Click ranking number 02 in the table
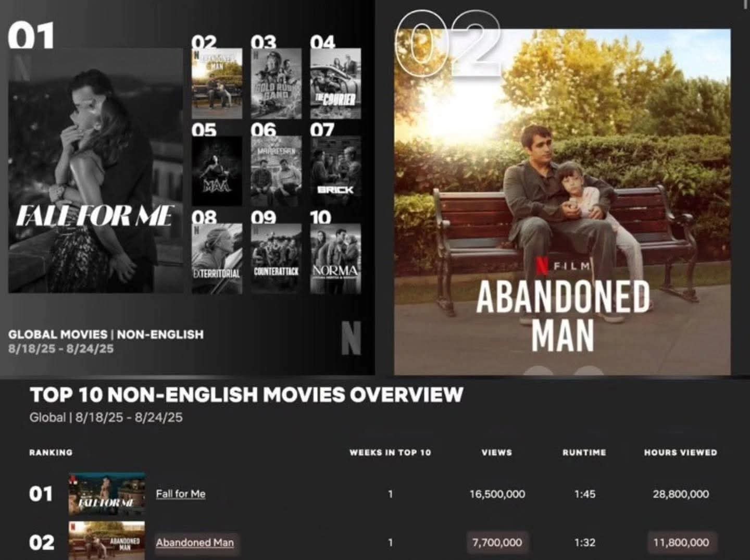Image resolution: width=750 pixels, height=560 pixels. coord(42,542)
